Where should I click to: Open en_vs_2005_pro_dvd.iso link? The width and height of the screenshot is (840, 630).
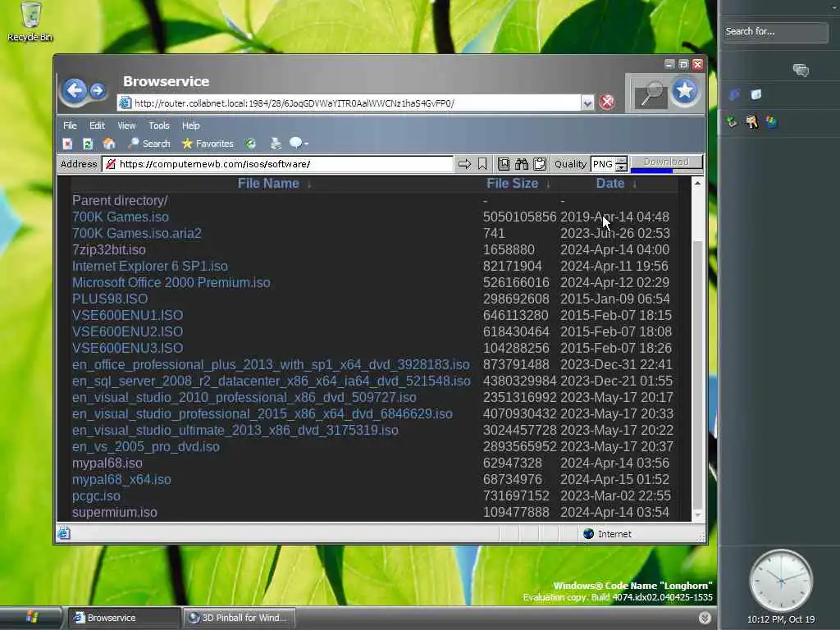[146, 447]
